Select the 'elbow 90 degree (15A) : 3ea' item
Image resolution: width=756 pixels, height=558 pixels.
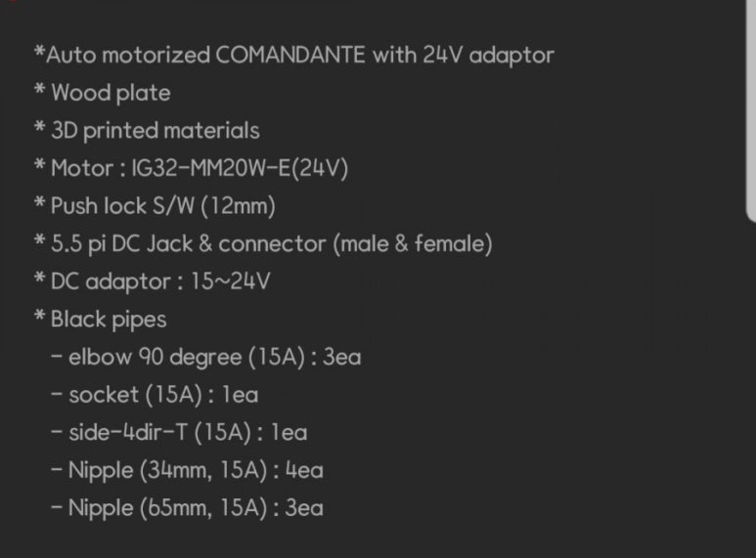206,357
